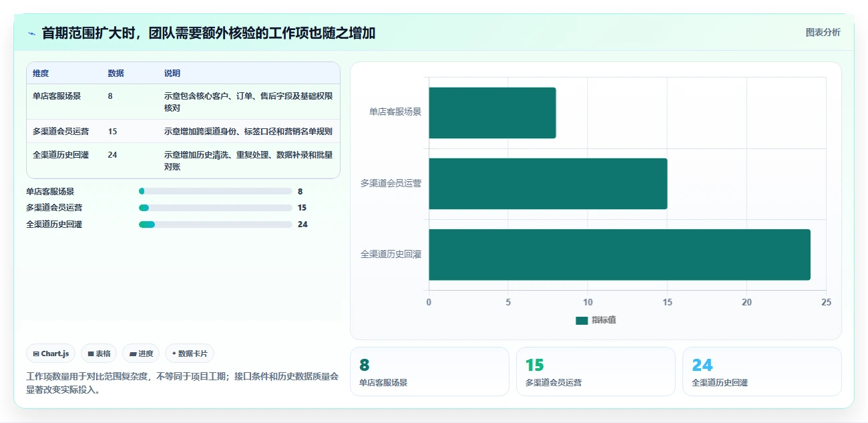Click the chart y-axis label 多渠道会员运营

pyautogui.click(x=391, y=183)
